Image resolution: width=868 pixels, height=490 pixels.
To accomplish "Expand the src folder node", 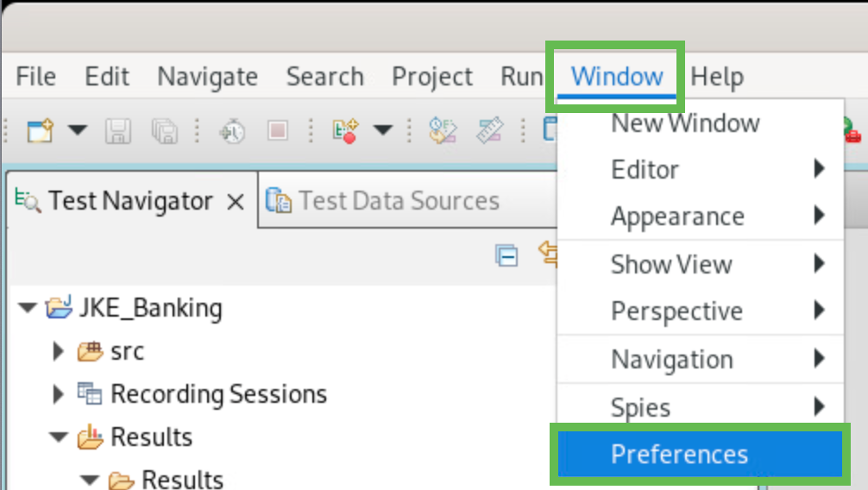I will [x=59, y=351].
